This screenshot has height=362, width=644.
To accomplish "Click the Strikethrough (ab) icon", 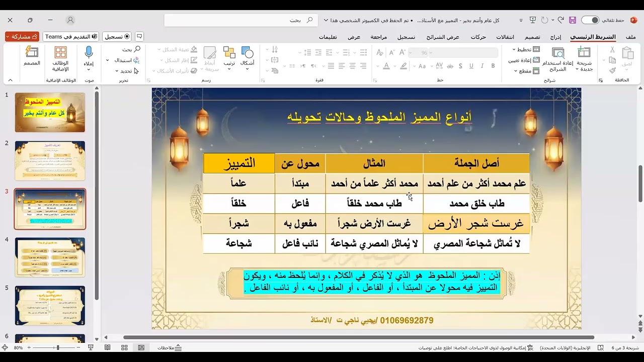I will tap(450, 66).
